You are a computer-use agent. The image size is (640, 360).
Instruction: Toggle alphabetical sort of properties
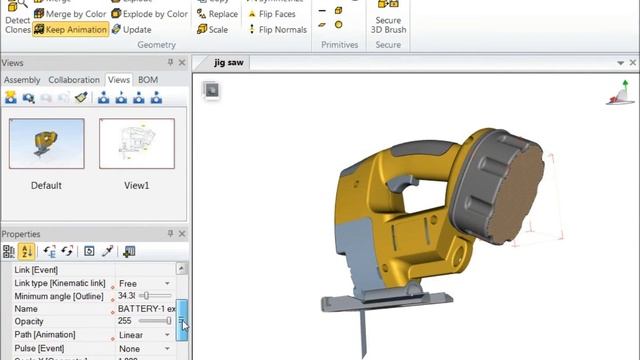27,251
